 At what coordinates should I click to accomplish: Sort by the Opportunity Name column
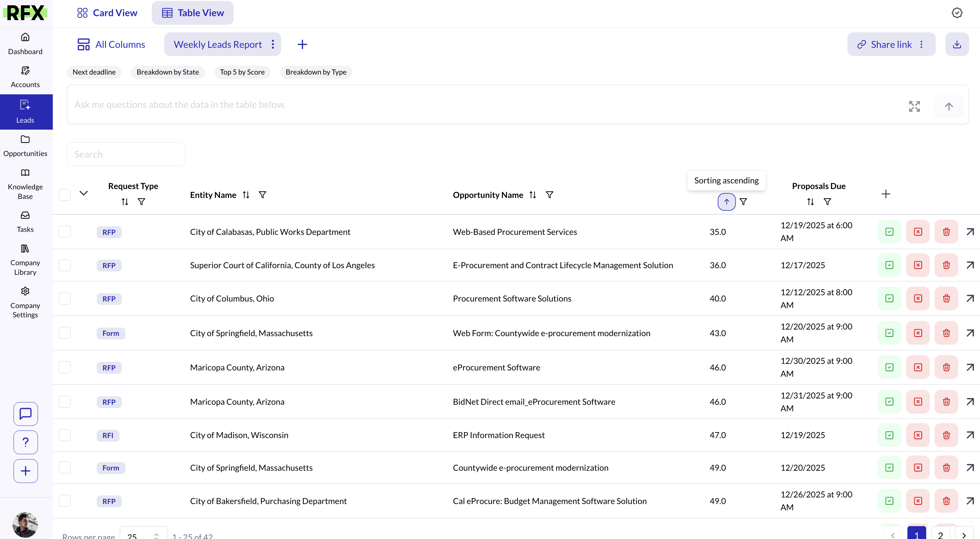tap(533, 195)
